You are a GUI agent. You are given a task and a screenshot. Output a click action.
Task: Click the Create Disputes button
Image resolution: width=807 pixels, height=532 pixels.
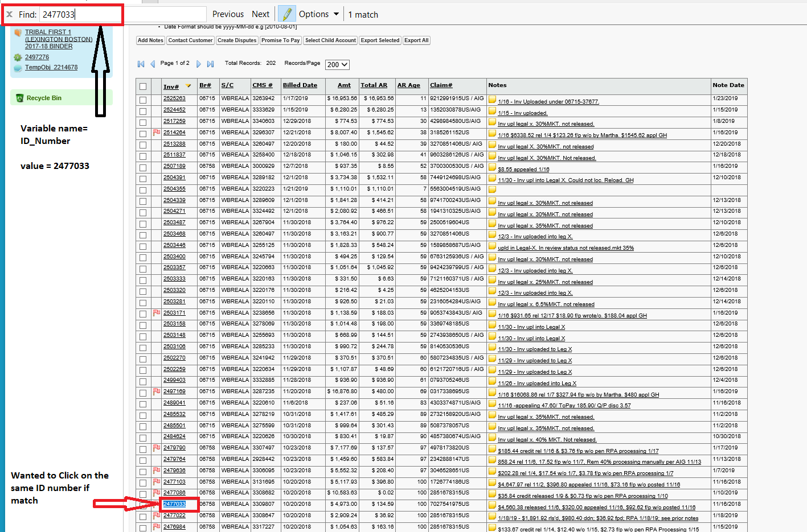(237, 40)
